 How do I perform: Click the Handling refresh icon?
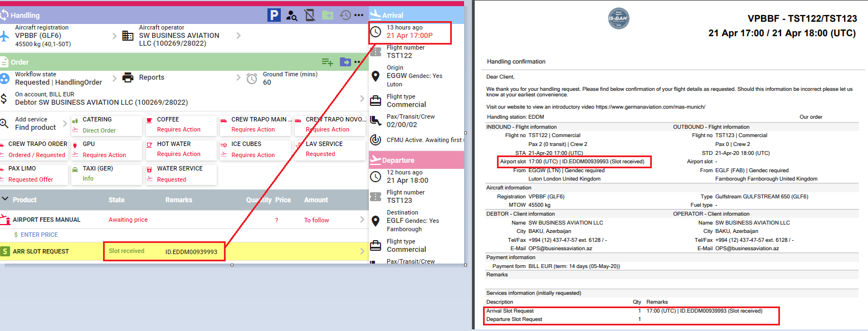pos(4,15)
